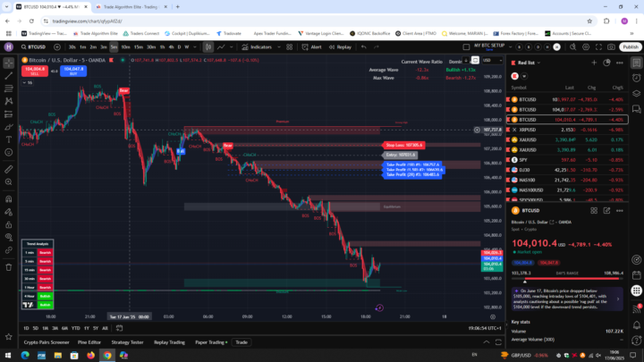Add symbol to watchlist plus icon
This screenshot has height=362, width=644.
tap(594, 63)
